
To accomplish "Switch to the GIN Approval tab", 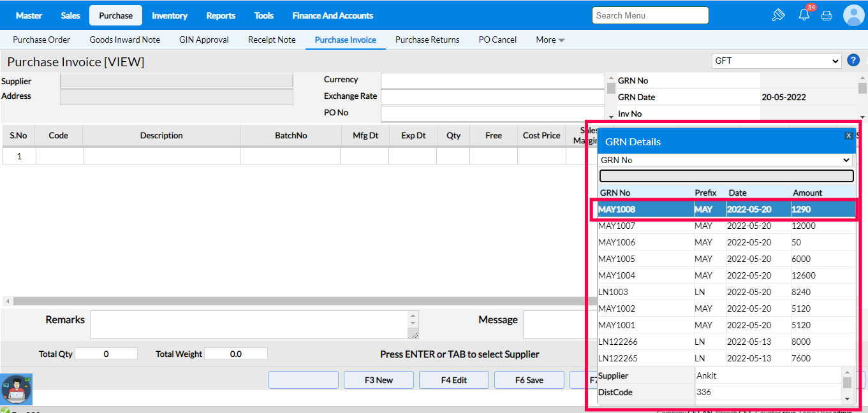I will click(x=204, y=40).
